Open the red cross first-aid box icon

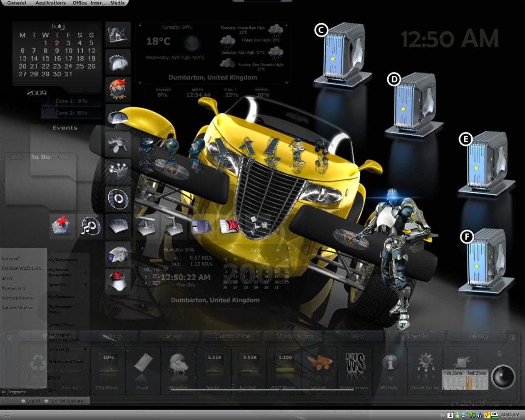coord(62,226)
